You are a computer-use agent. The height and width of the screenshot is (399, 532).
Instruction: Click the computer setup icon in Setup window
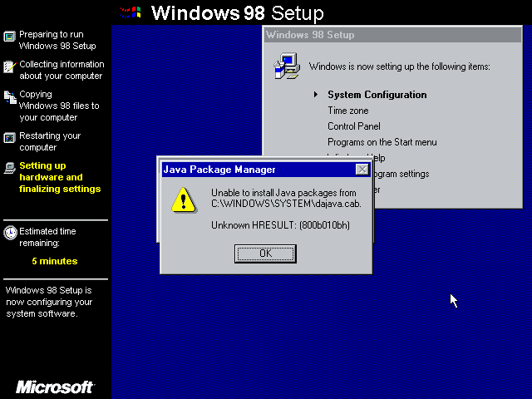pyautogui.click(x=287, y=66)
